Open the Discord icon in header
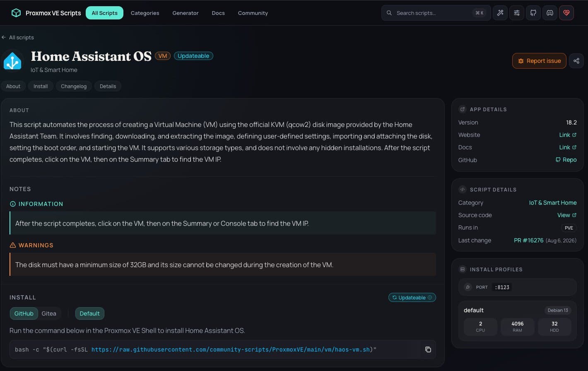Viewport: 588px width, 371px height. [x=550, y=13]
